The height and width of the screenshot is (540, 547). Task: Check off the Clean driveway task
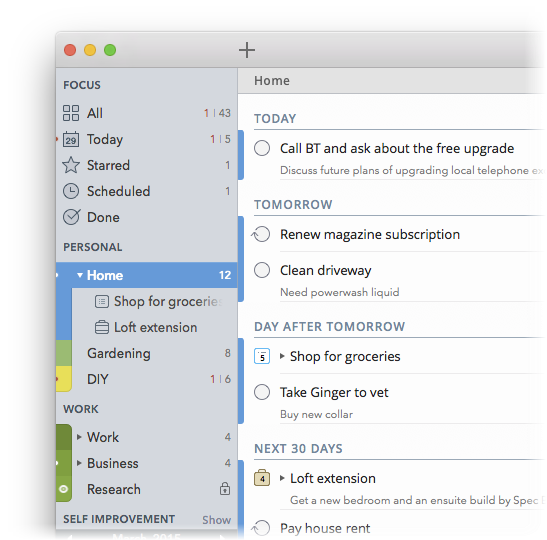tap(262, 270)
